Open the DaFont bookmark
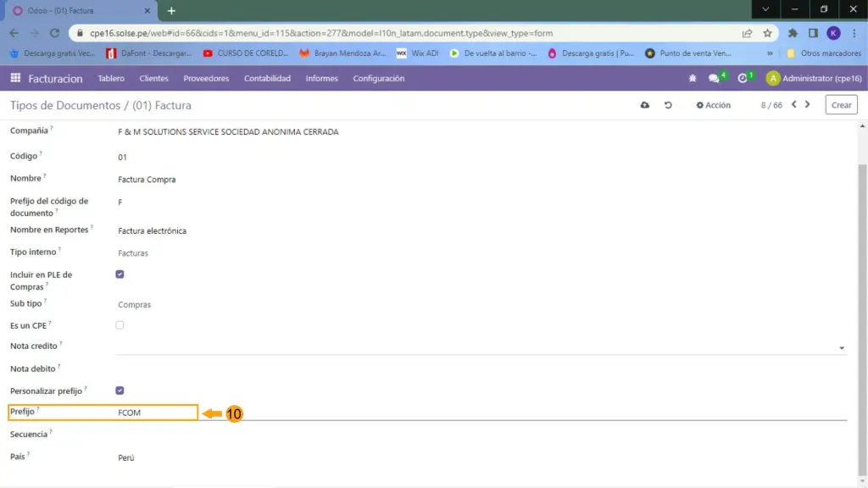 [149, 53]
